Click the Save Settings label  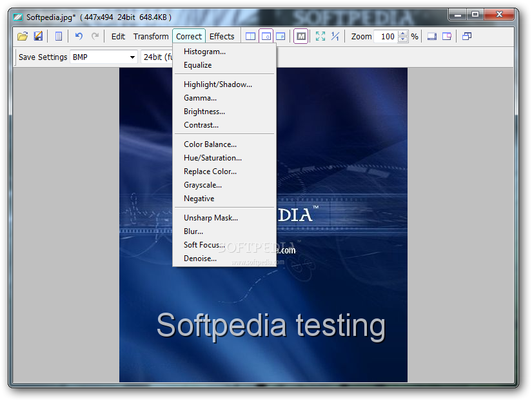pos(43,57)
